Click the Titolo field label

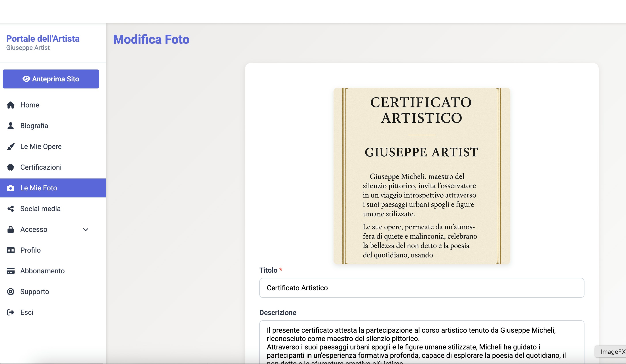[x=271, y=270]
